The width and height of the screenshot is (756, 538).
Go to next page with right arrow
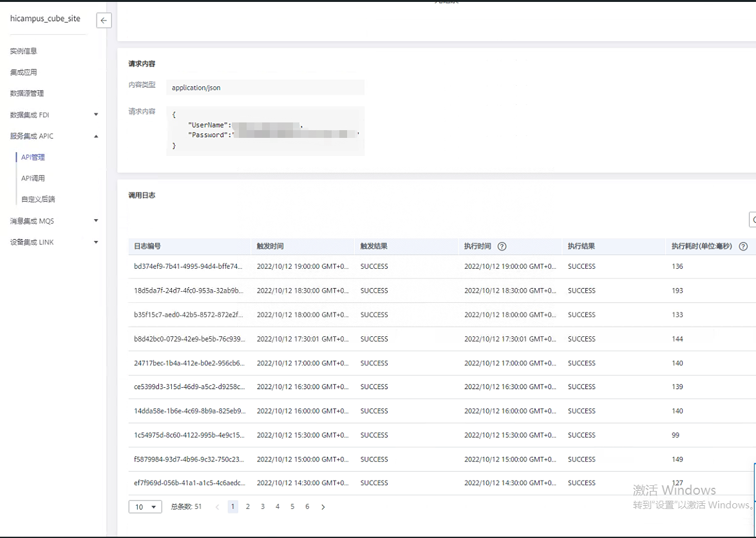pos(323,507)
